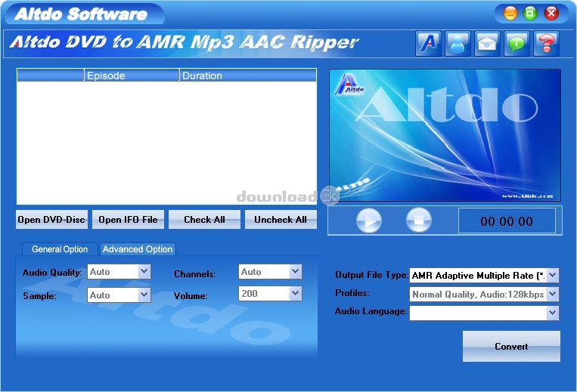Click the Episode column header
The width and height of the screenshot is (577, 392).
tap(132, 76)
